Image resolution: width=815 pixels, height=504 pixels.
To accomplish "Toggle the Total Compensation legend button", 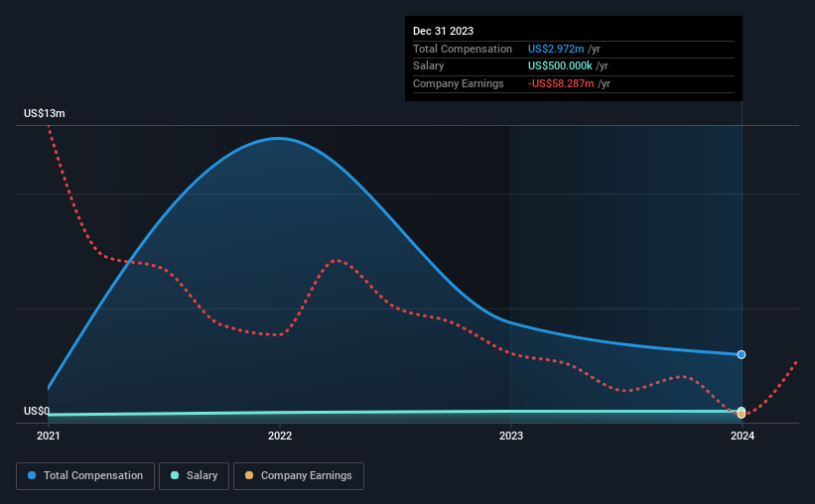I will click(x=85, y=476).
